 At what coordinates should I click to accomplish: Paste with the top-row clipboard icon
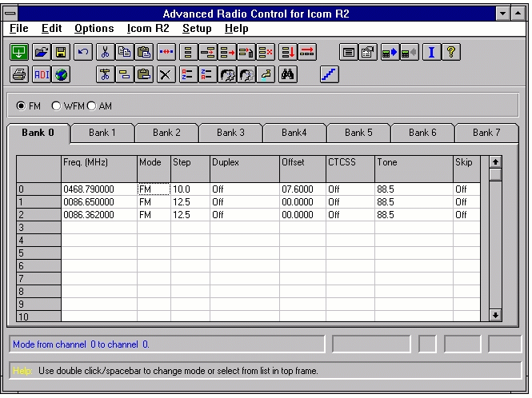(x=144, y=52)
